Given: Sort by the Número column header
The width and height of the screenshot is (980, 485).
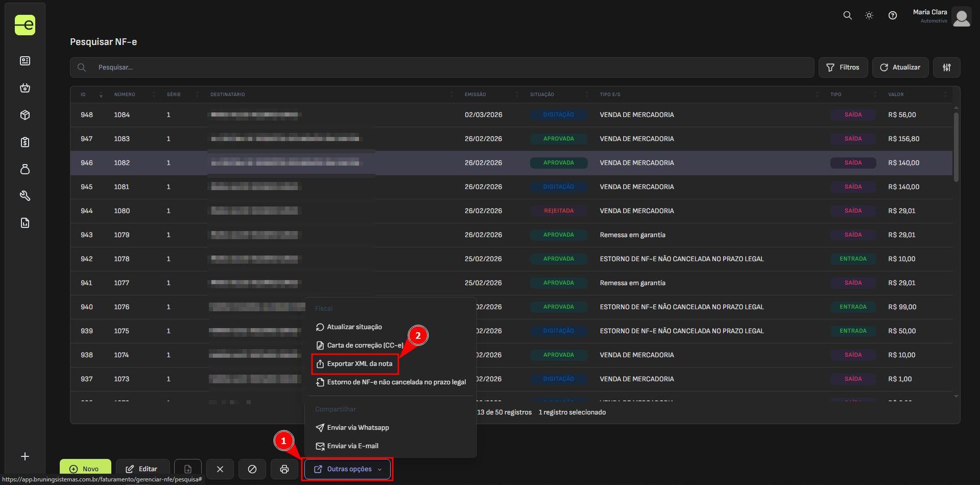Looking at the screenshot, I should pos(125,95).
